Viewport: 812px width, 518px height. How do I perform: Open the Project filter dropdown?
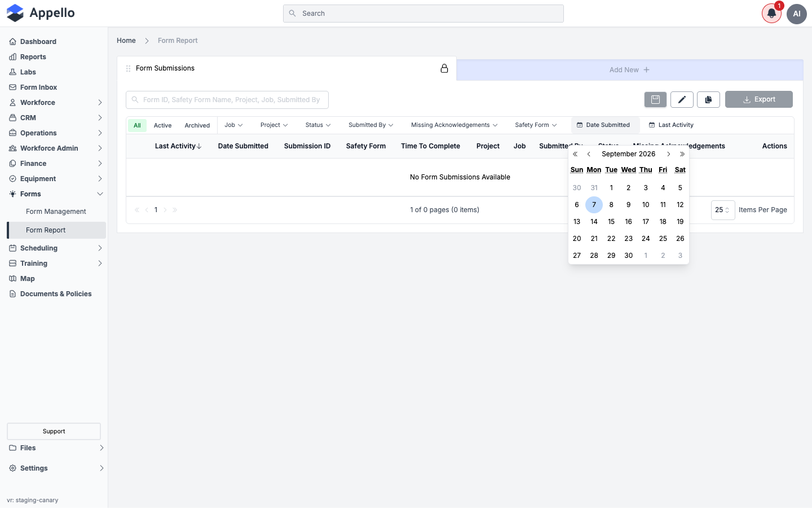[x=274, y=125]
